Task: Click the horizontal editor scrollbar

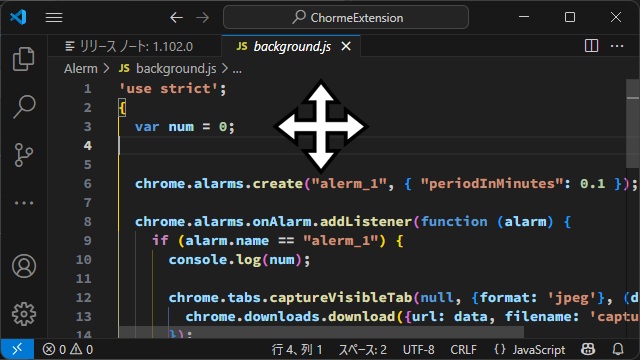Action: (321, 331)
